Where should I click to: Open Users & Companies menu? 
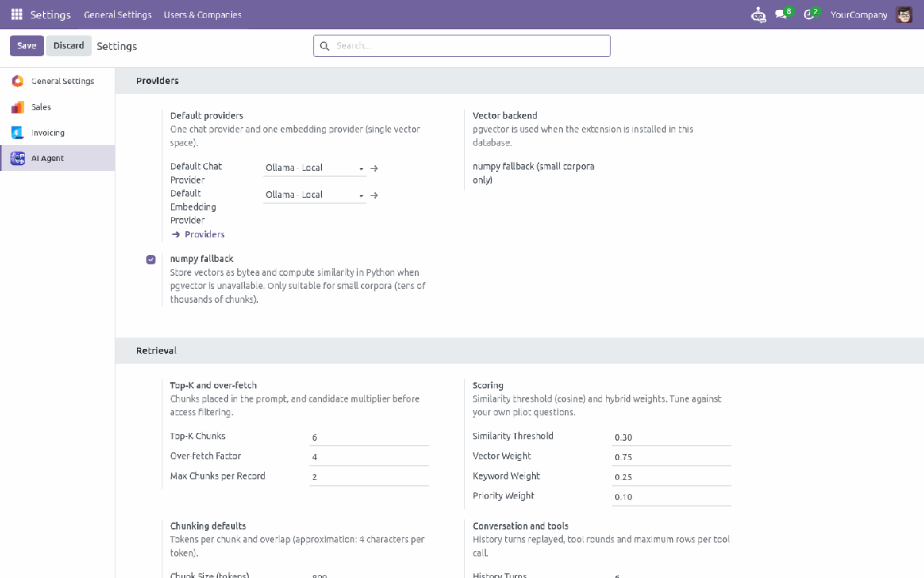click(203, 15)
